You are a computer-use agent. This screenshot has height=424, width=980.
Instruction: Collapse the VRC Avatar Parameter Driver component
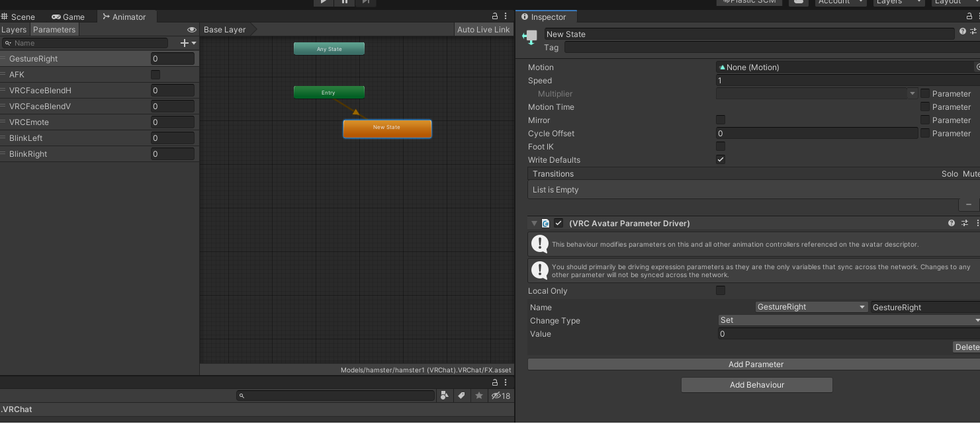(x=534, y=223)
